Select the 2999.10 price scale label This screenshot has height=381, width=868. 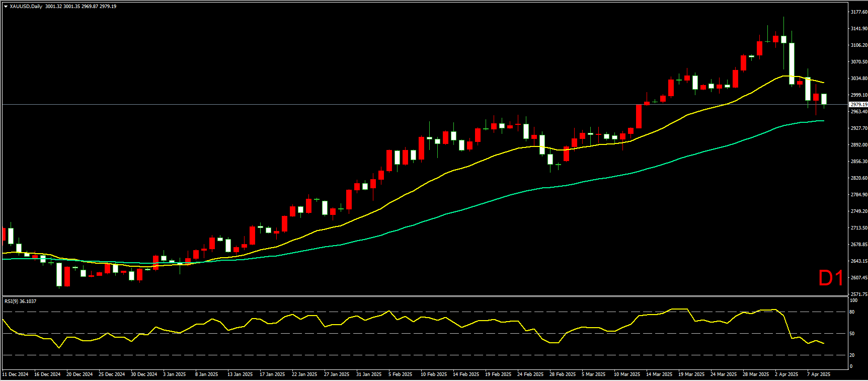point(859,95)
